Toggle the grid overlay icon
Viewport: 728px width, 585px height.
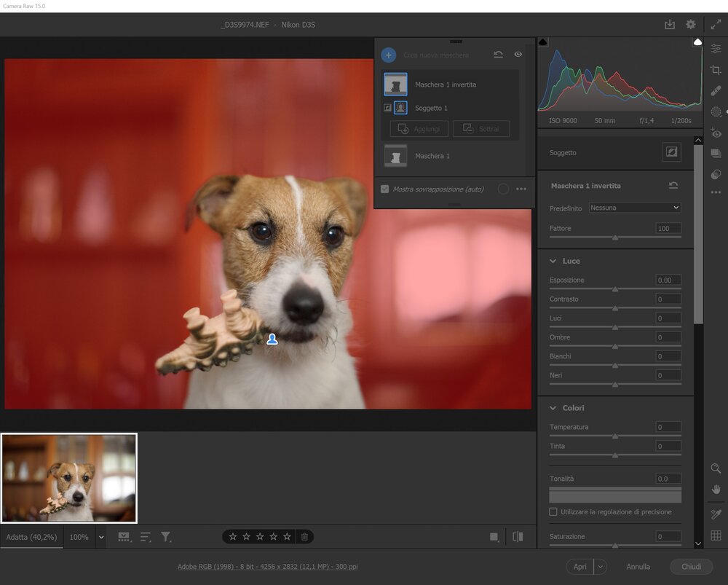coord(716,535)
